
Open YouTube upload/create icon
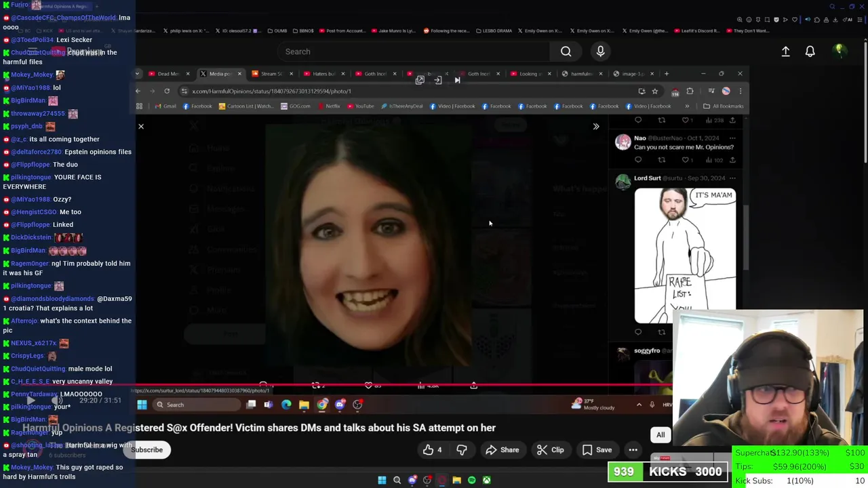click(x=785, y=52)
